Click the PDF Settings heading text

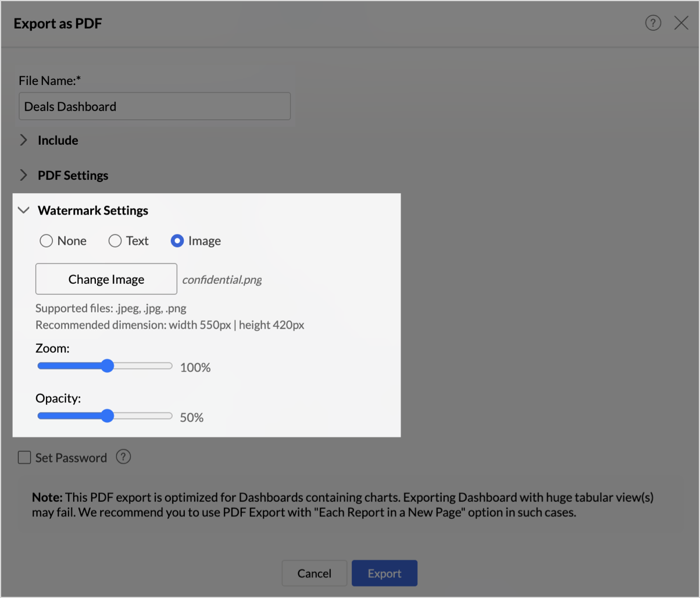[73, 175]
